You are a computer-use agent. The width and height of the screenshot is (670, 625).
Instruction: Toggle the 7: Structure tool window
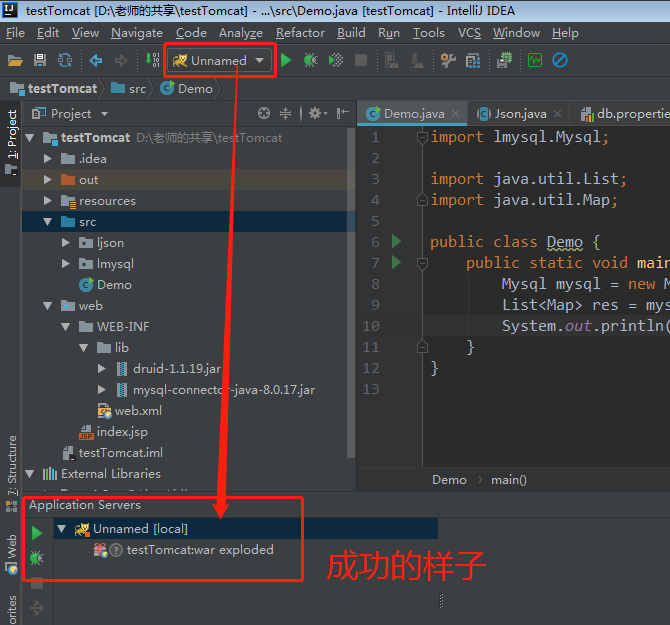[12, 473]
